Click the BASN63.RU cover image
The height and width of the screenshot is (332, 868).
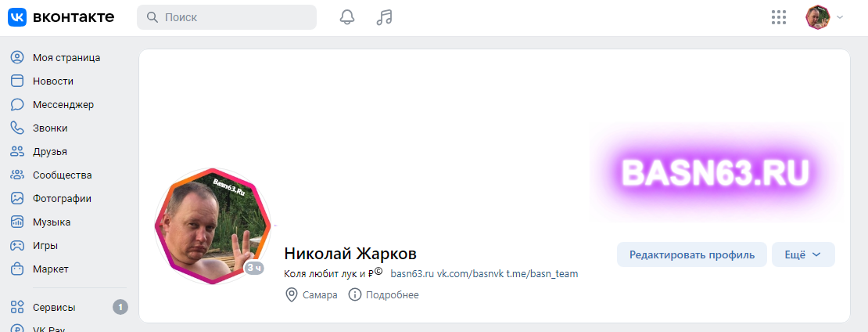click(x=716, y=173)
